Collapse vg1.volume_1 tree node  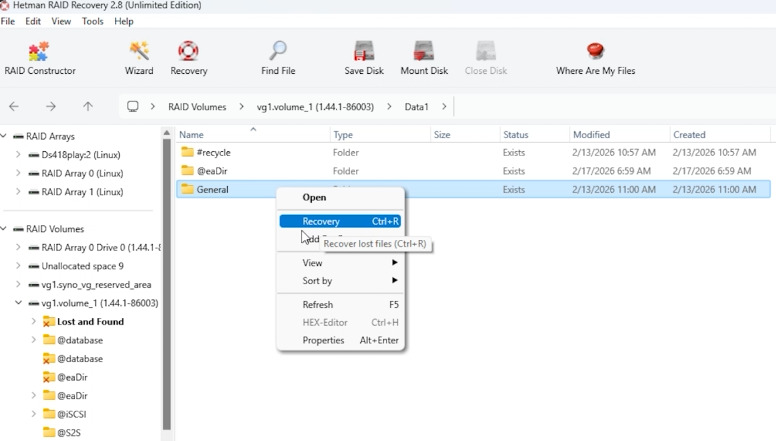point(18,302)
